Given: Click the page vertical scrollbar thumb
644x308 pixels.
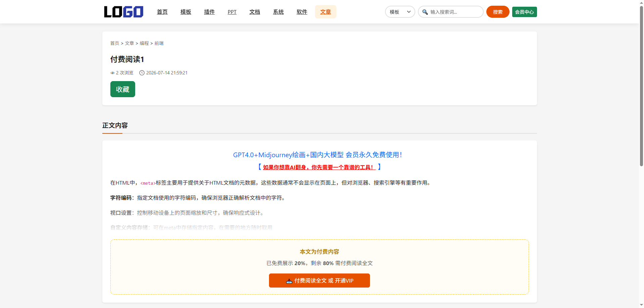Looking at the screenshot, I should click(x=641, y=85).
